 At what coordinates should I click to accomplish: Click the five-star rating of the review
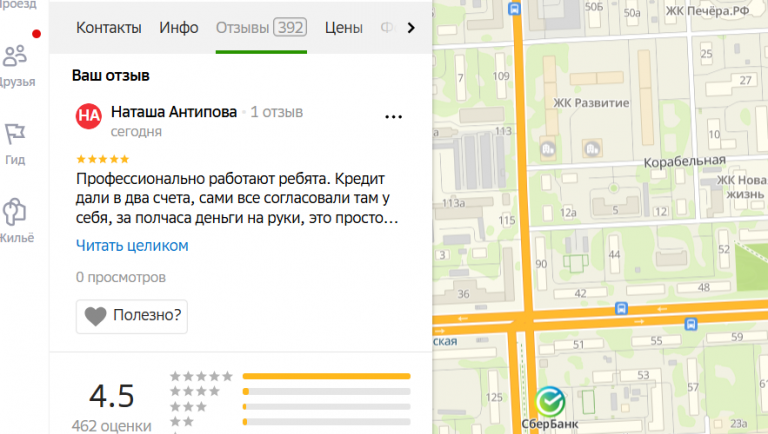102,159
